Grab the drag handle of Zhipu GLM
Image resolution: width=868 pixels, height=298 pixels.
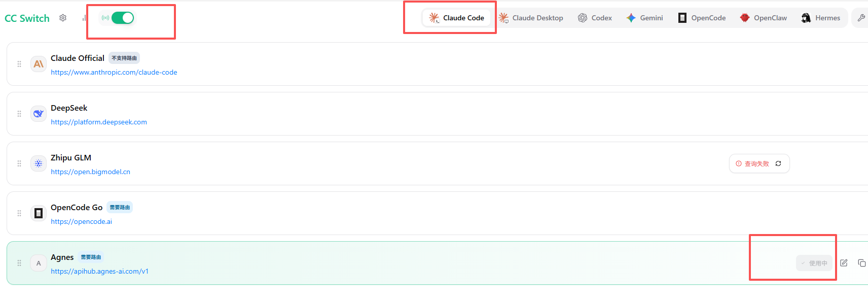[19, 163]
